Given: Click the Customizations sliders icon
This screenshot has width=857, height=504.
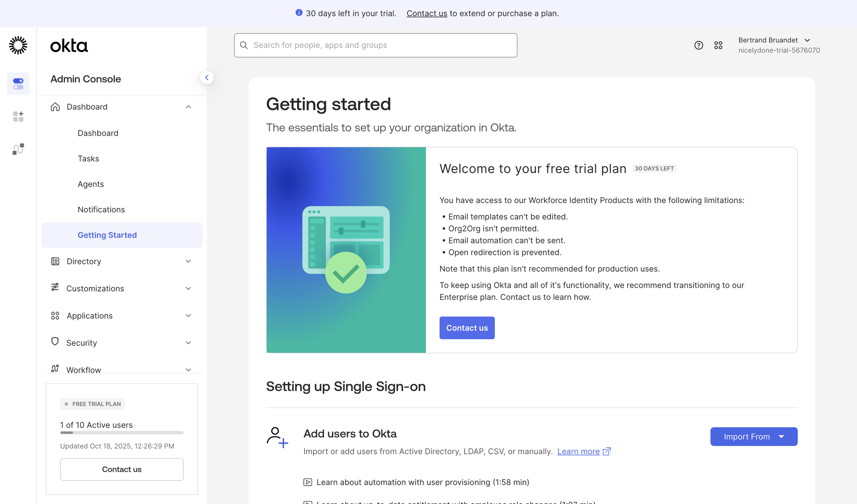Looking at the screenshot, I should pyautogui.click(x=55, y=287).
